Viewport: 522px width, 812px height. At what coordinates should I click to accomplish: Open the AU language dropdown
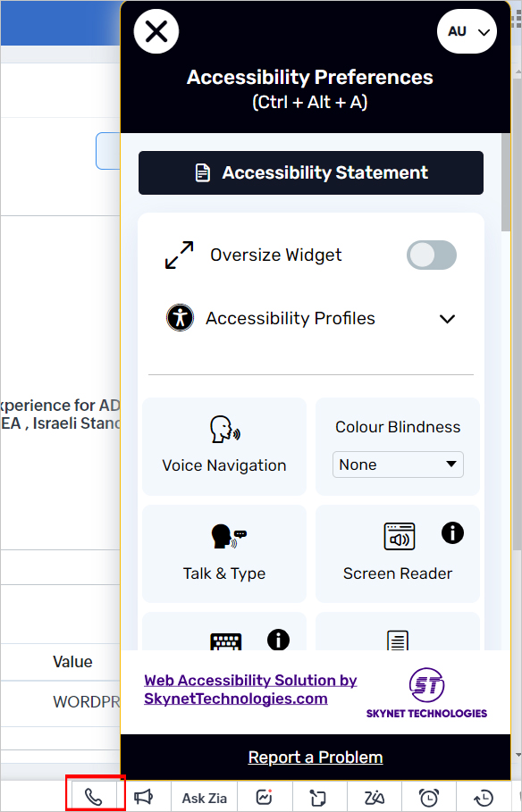467,30
